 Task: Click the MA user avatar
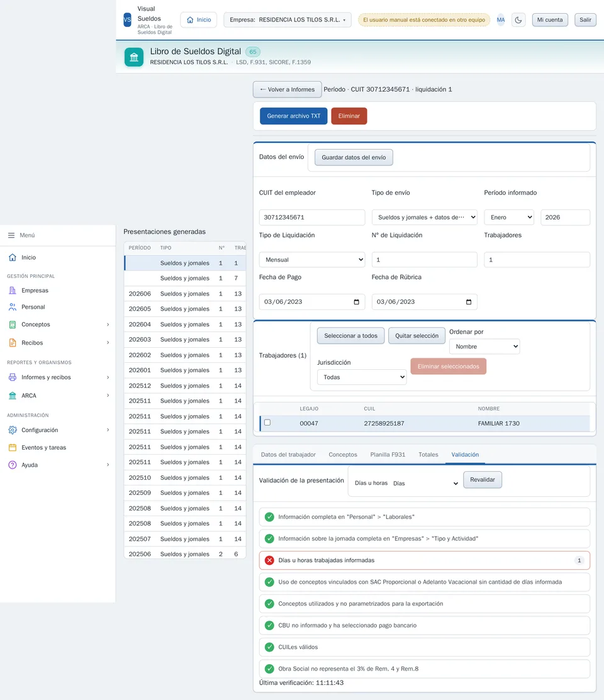tap(501, 19)
